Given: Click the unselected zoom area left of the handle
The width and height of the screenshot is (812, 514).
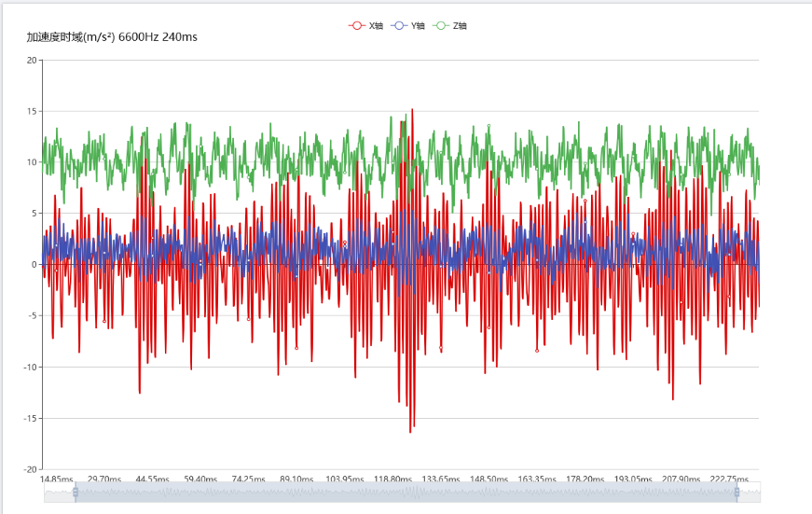Looking at the screenshot, I should 59,492.
